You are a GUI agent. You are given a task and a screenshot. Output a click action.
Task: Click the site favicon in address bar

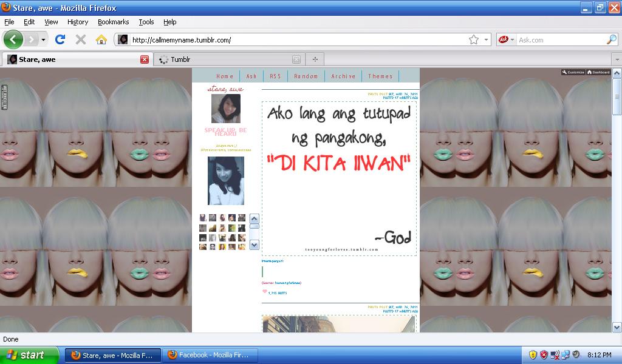[x=123, y=39]
